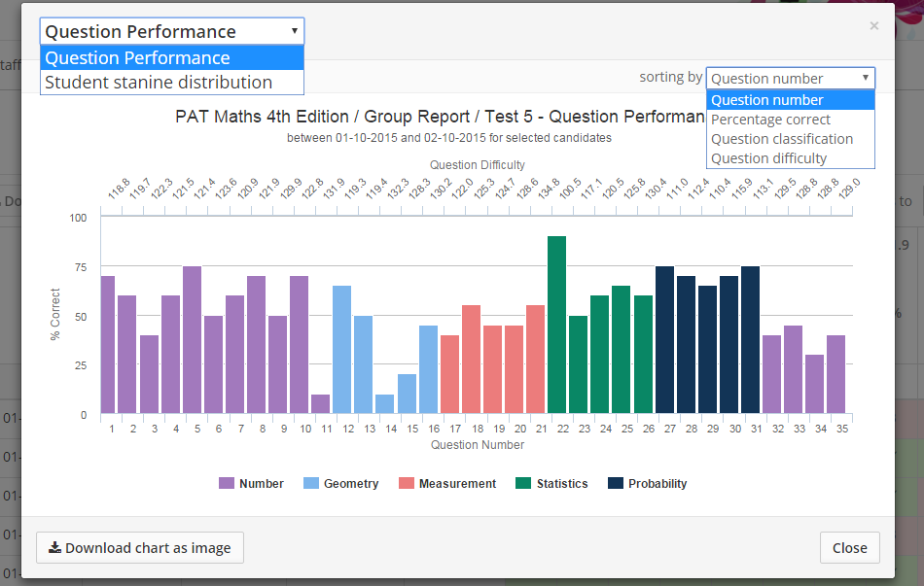Open the Question Performance report dropdown
The height and width of the screenshot is (586, 924).
[x=171, y=31]
